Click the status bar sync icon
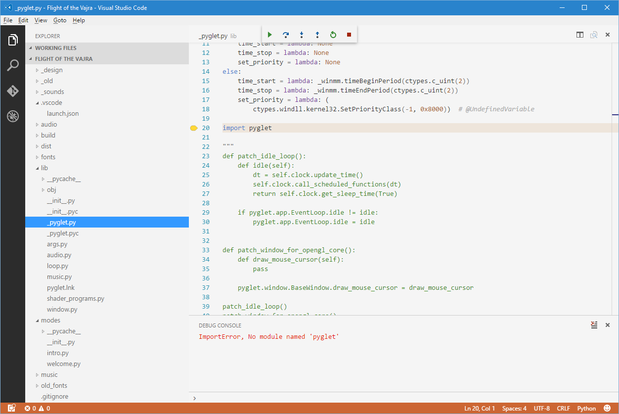 pyautogui.click(x=11, y=408)
